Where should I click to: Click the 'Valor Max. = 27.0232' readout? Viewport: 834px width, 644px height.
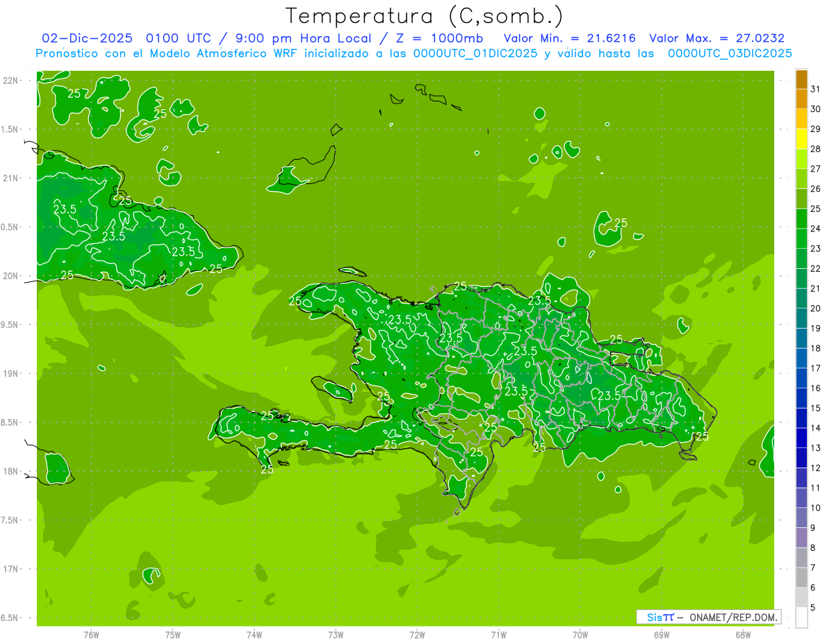[717, 38]
